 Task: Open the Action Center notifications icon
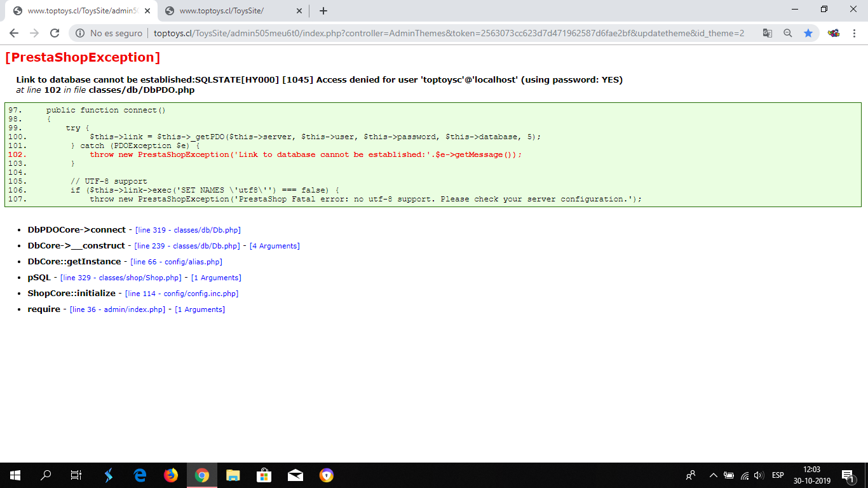coord(848,475)
